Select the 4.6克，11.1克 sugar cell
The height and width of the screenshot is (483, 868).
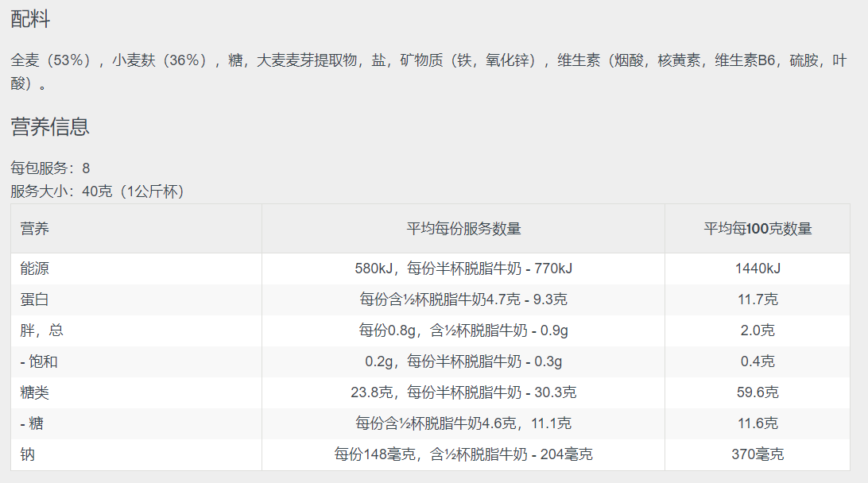[464, 423]
